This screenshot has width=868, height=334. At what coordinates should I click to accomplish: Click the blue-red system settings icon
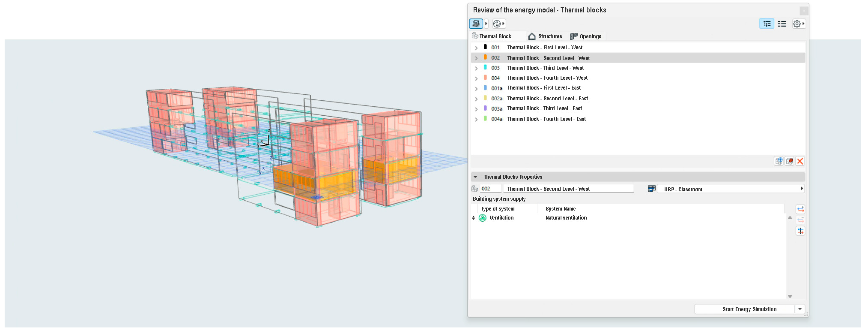pyautogui.click(x=800, y=231)
